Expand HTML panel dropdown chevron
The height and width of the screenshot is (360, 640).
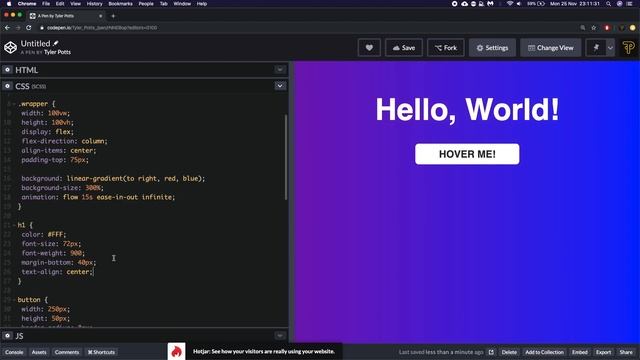pyautogui.click(x=280, y=70)
